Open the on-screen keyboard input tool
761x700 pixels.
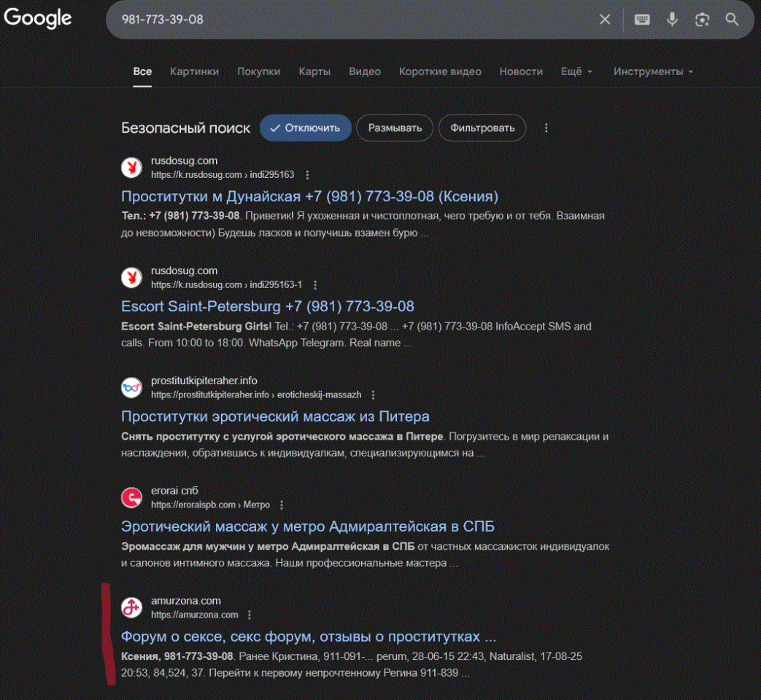click(642, 20)
